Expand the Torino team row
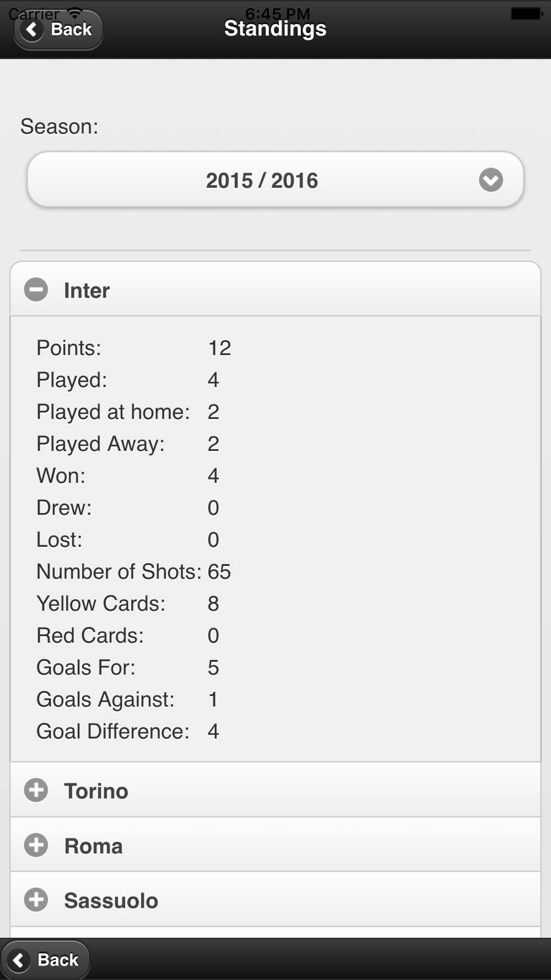 pyautogui.click(x=275, y=790)
